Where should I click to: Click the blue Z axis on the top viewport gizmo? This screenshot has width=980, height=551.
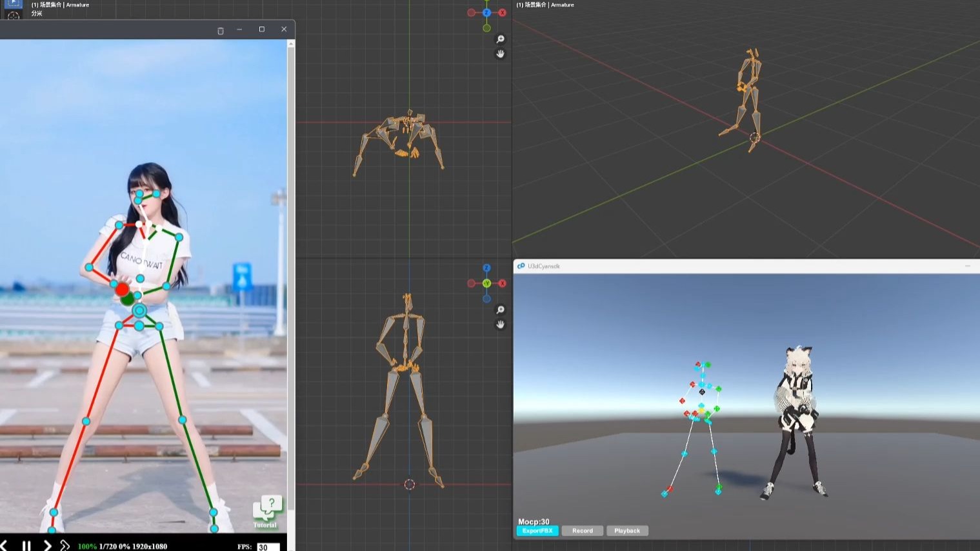coord(486,12)
